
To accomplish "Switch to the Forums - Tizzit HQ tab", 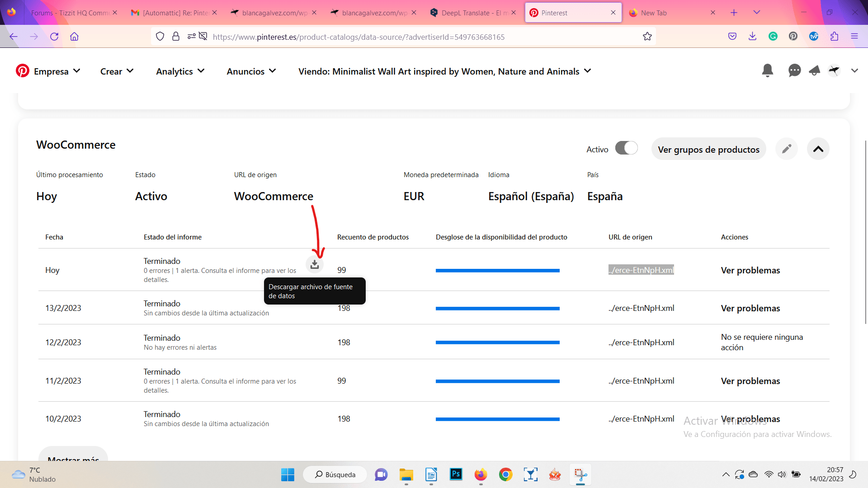I will pyautogui.click(x=70, y=13).
